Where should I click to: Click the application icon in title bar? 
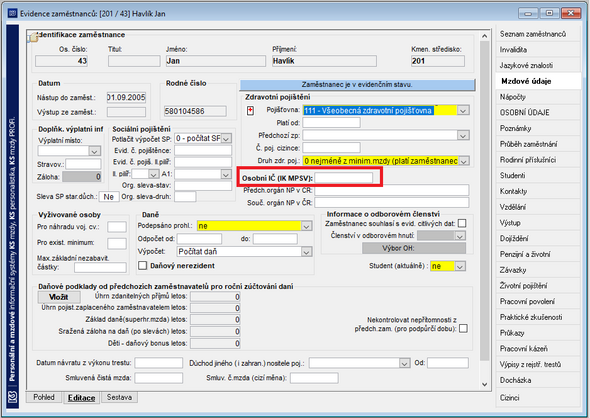12,14
